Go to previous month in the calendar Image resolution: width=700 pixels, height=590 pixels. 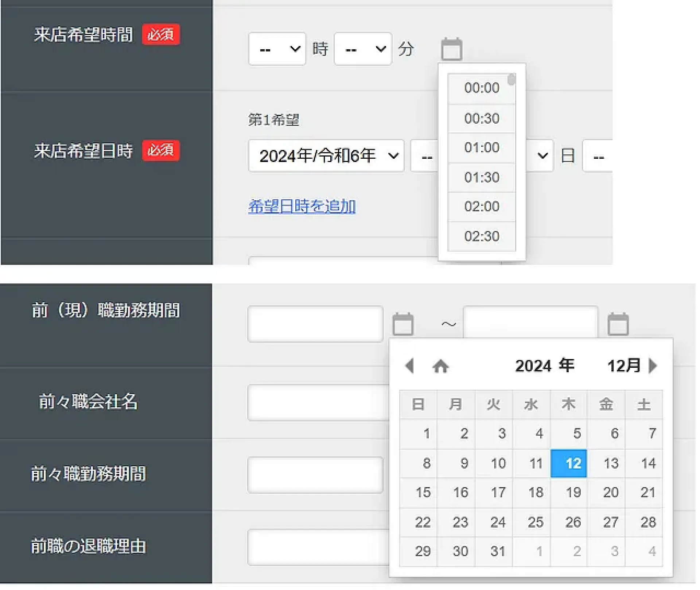click(x=409, y=366)
